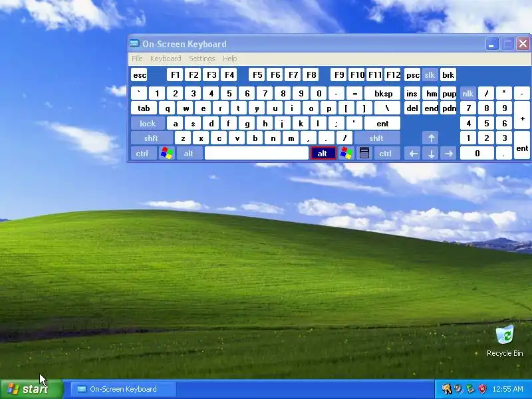Open the Keyboard menu

(166, 59)
